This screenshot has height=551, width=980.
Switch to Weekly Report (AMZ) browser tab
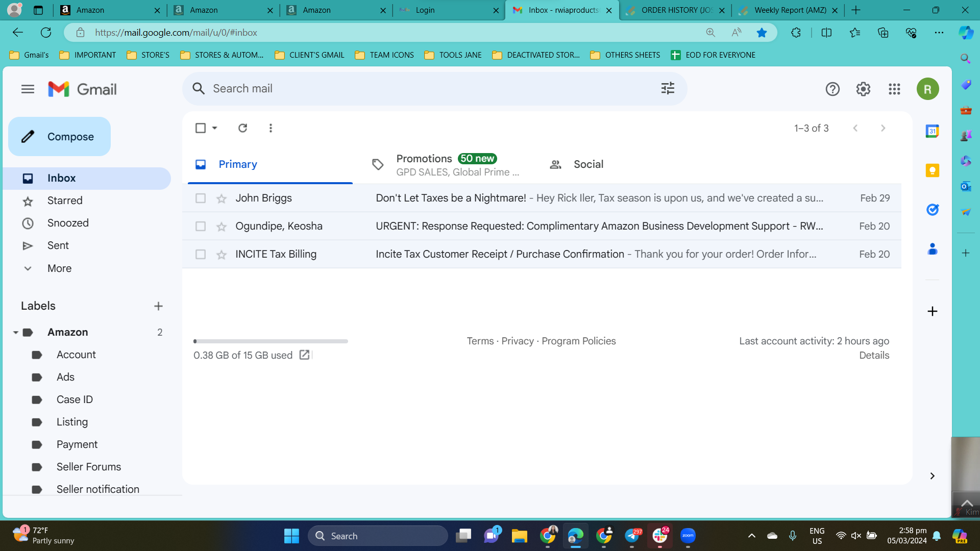tap(789, 10)
